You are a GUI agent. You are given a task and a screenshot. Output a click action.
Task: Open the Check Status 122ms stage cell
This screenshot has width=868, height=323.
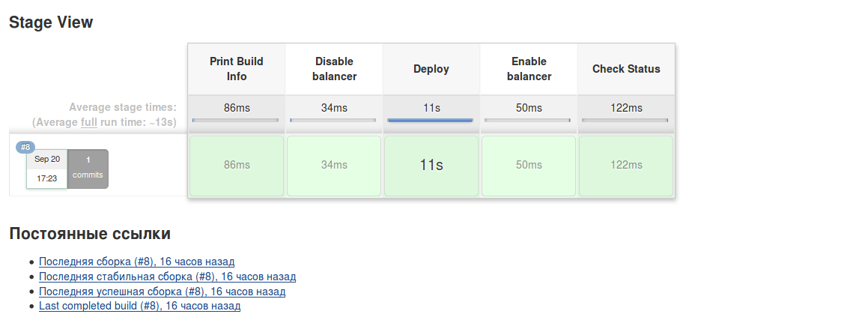click(626, 165)
